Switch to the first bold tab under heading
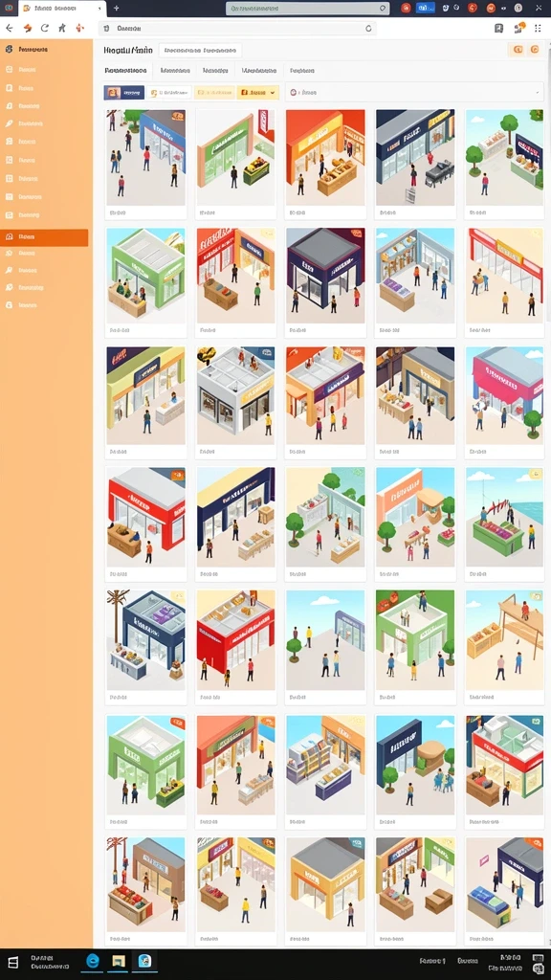Image resolution: width=551 pixels, height=980 pixels. coord(125,71)
